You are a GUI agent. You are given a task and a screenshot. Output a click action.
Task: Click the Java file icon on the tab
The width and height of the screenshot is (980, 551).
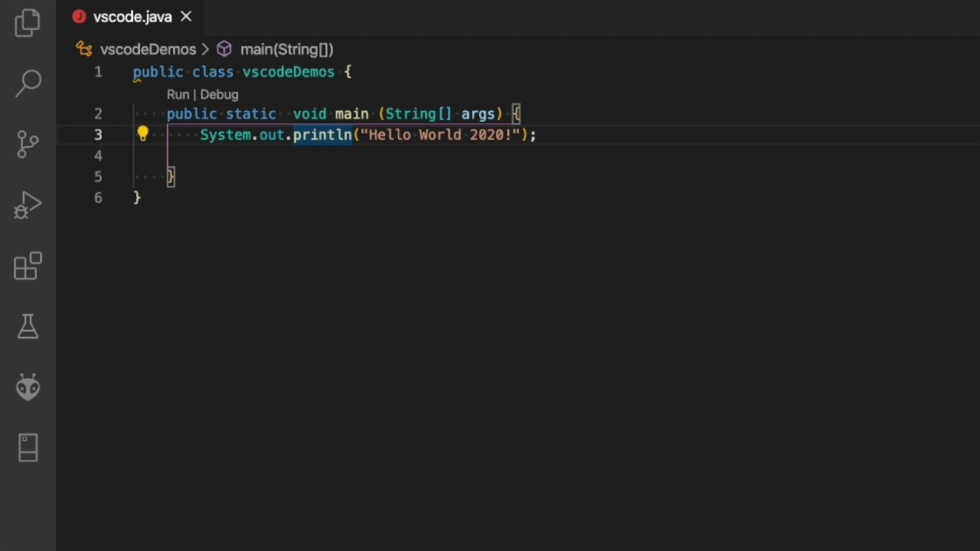79,16
